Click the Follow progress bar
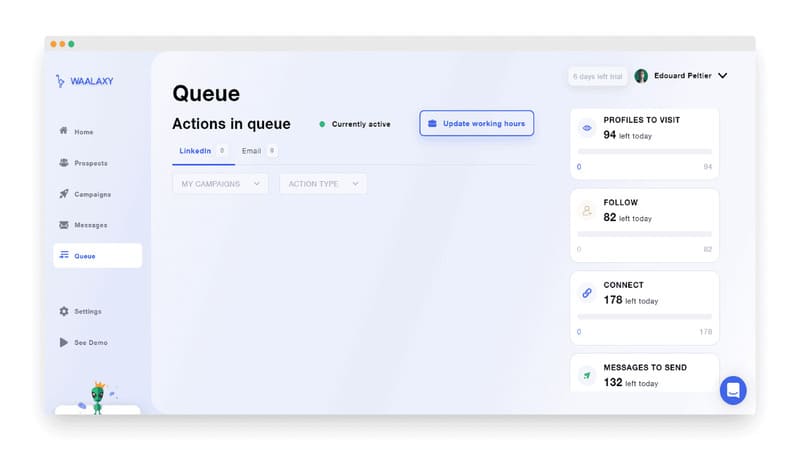The width and height of the screenshot is (800, 450). point(644,234)
